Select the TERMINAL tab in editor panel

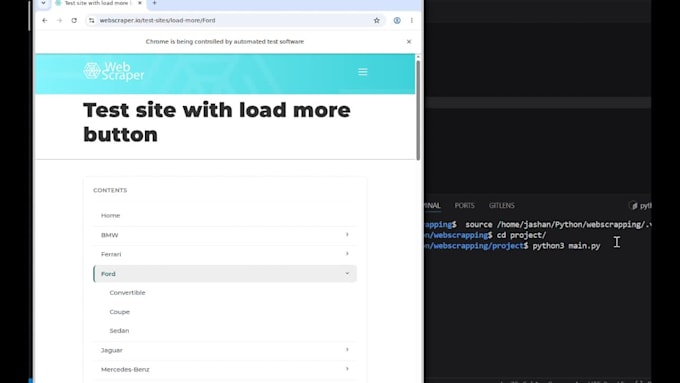(x=432, y=206)
